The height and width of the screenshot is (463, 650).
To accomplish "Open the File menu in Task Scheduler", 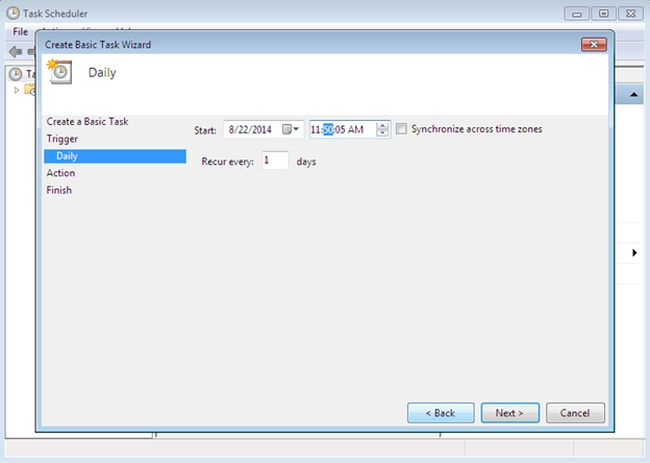I will point(20,32).
